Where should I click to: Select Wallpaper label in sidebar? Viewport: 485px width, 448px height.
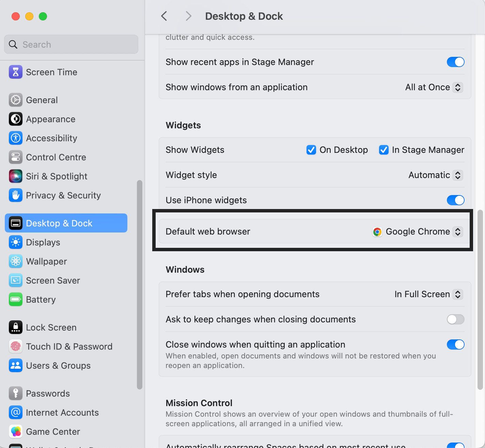(47, 261)
